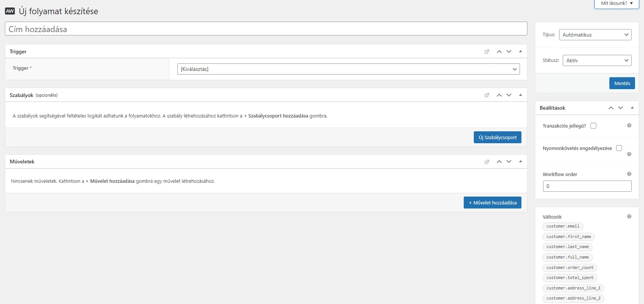Move Szabályok panel down arrow

[x=509, y=95]
